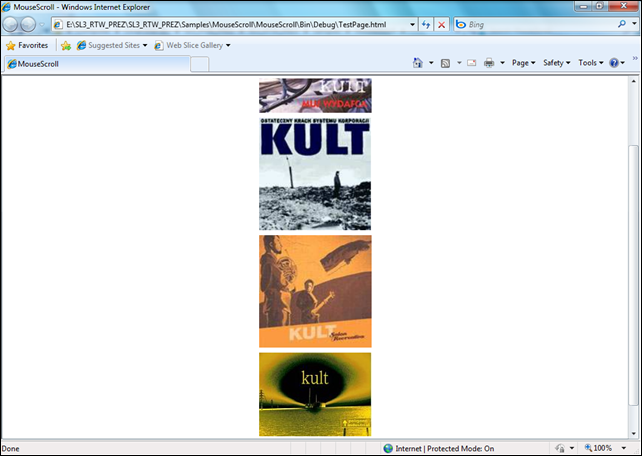
Task: Open the Favorites center button
Action: (27, 45)
